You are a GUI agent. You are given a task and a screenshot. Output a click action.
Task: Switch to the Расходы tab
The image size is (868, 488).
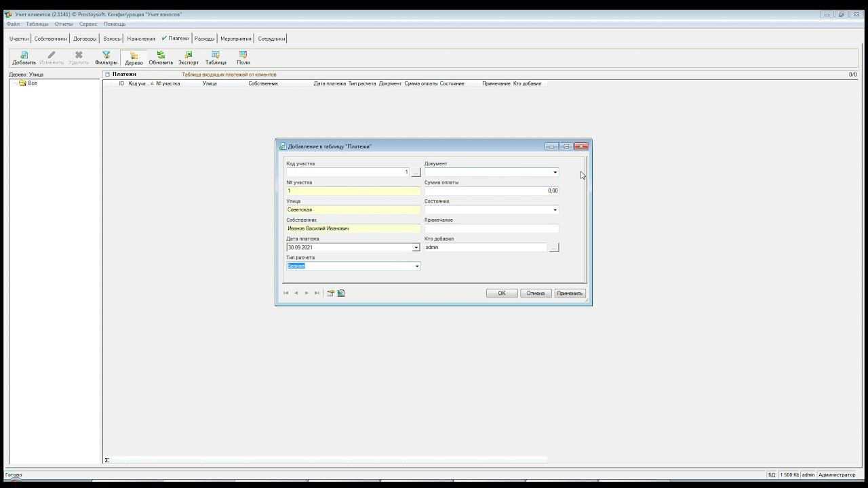204,39
